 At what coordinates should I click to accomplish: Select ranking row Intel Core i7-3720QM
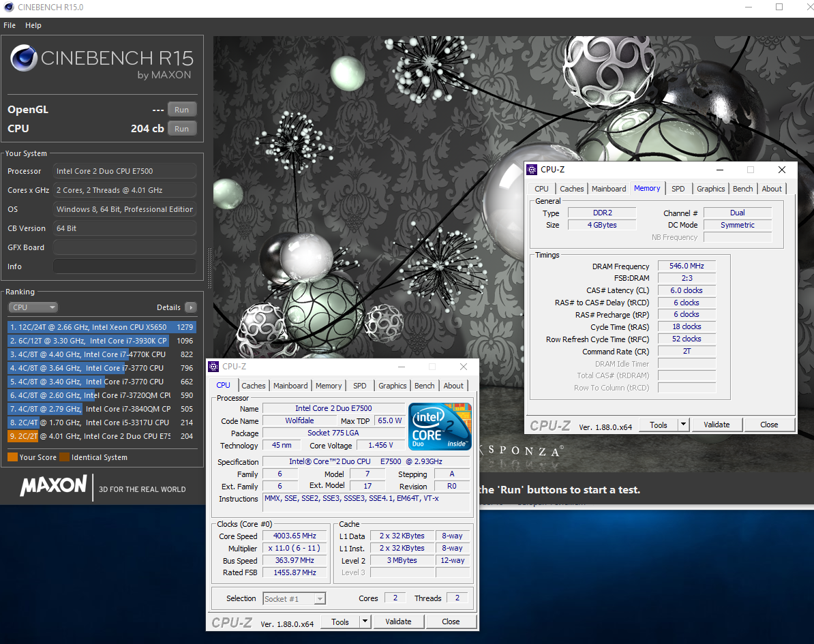click(x=102, y=395)
